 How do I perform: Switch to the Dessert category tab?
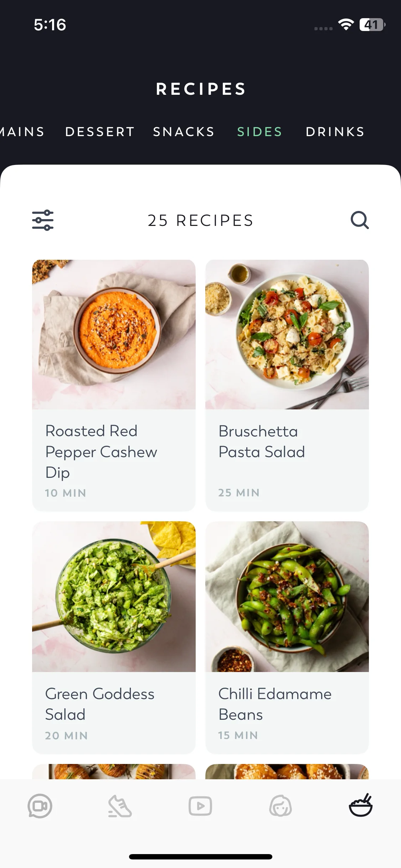click(x=100, y=132)
